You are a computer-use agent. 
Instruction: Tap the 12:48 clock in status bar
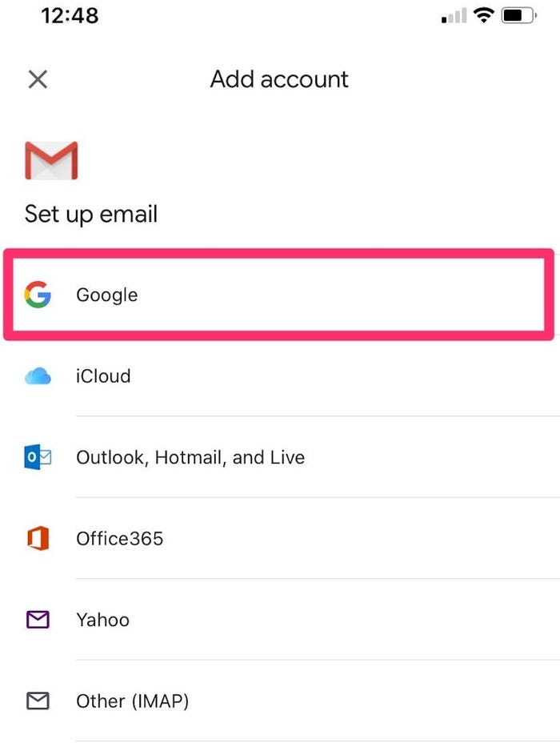70,15
